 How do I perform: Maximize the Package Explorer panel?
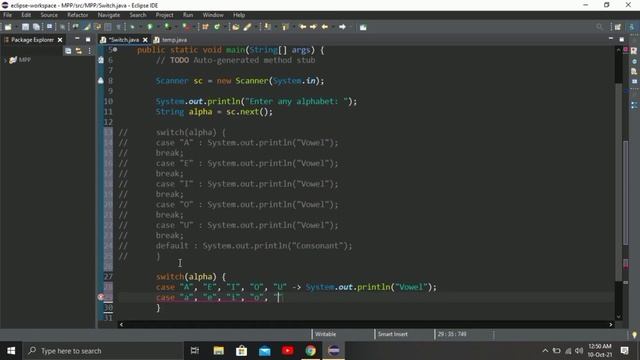pyautogui.click(x=88, y=39)
